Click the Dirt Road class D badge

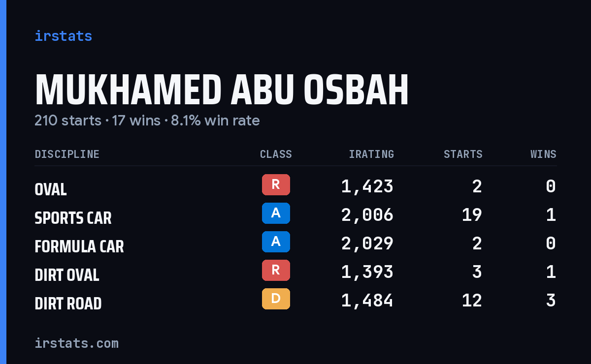[x=276, y=299]
